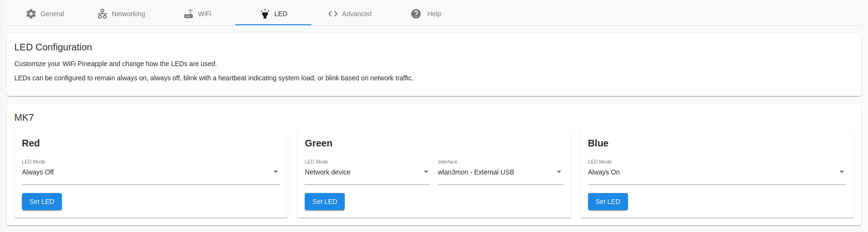Expand the Green Interface dropdown

pos(500,172)
